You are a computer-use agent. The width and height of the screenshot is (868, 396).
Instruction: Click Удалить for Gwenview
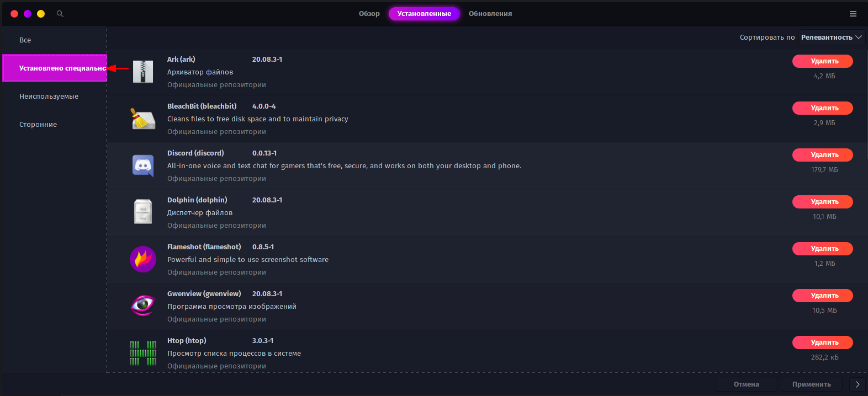coord(823,296)
